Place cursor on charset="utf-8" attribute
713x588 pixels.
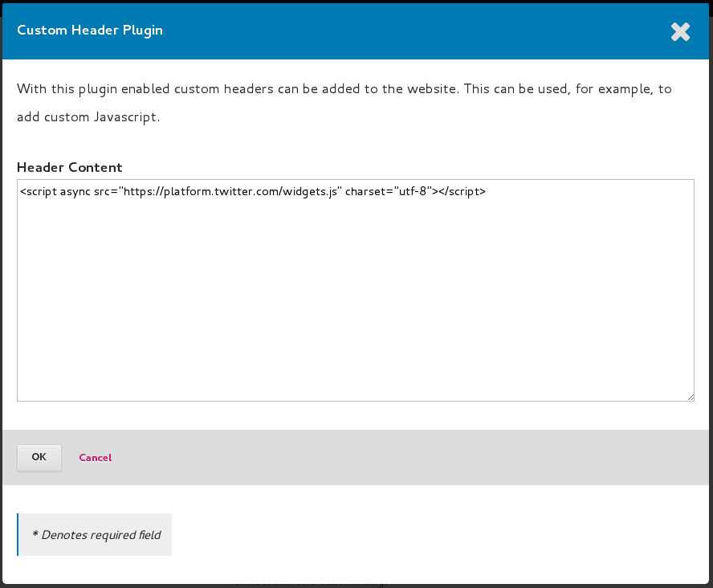click(x=389, y=192)
